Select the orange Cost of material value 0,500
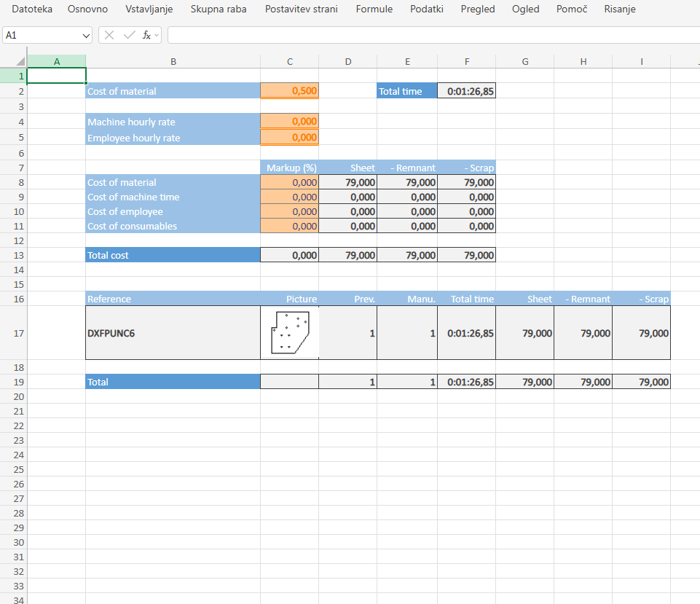700x604 pixels. 289,91
